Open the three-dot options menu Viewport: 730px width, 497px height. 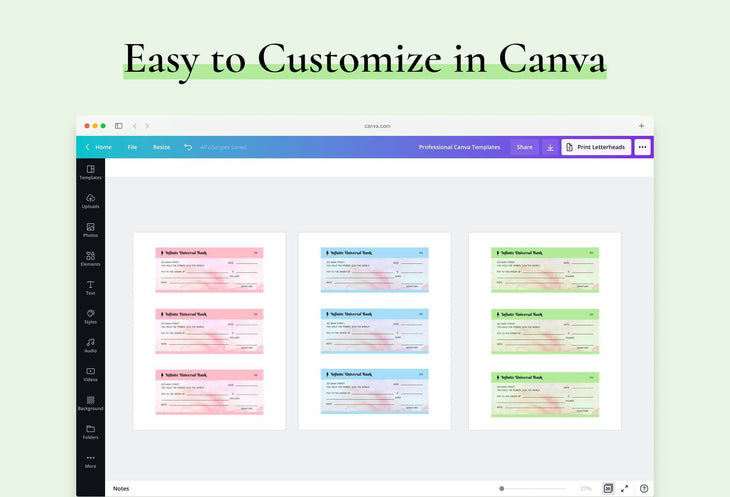[x=642, y=147]
